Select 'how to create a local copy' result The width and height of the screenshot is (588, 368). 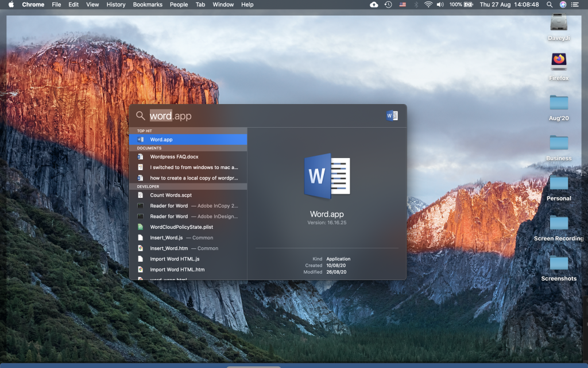(x=188, y=178)
